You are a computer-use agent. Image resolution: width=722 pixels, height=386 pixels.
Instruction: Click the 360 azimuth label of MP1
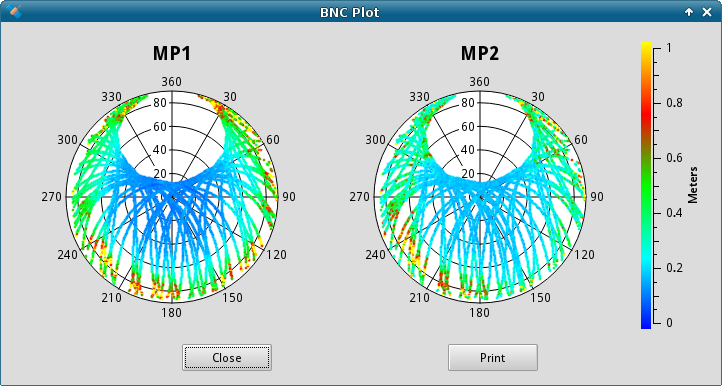point(171,82)
